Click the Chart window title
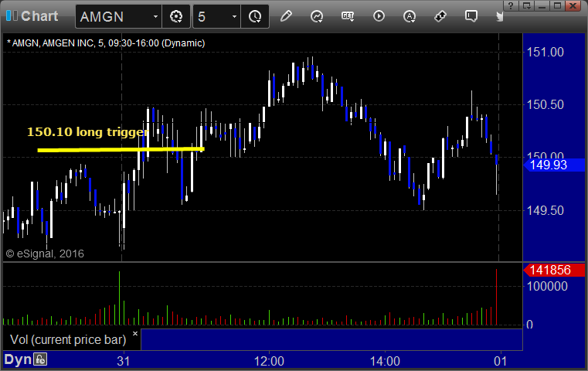588x371 pixels. 39,16
